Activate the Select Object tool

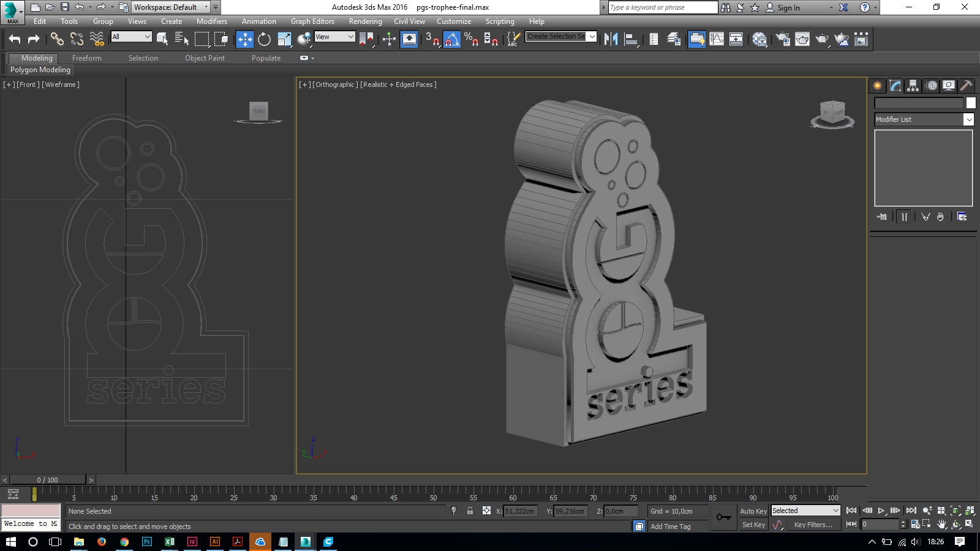point(162,39)
